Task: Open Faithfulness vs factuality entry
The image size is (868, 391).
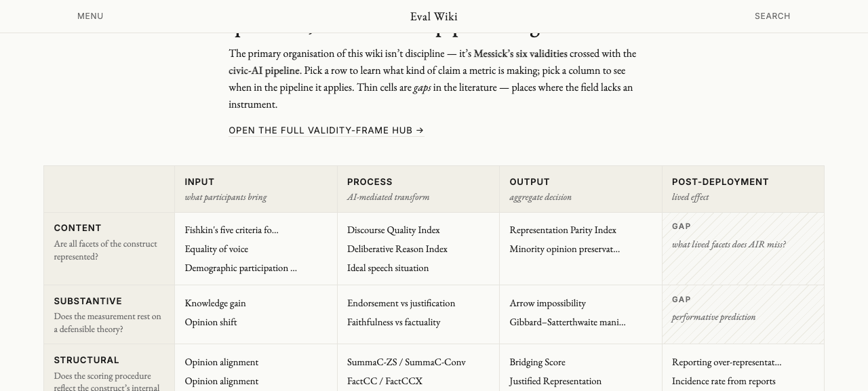Action: coord(393,323)
